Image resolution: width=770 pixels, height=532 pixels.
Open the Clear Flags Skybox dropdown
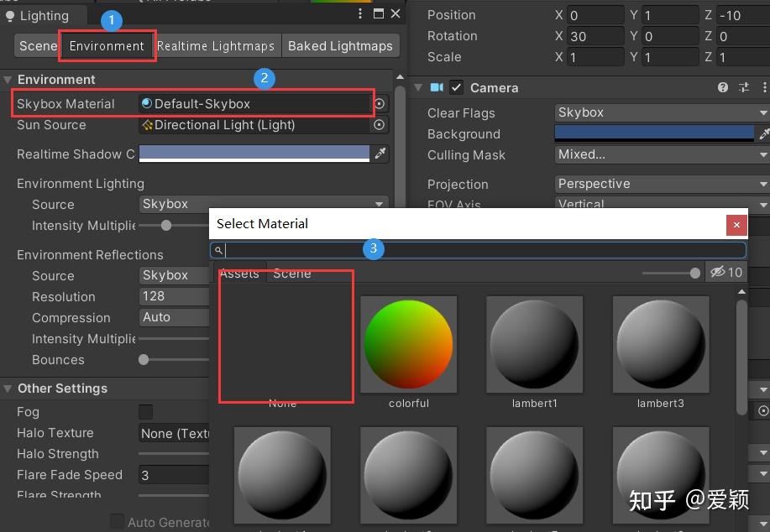660,112
